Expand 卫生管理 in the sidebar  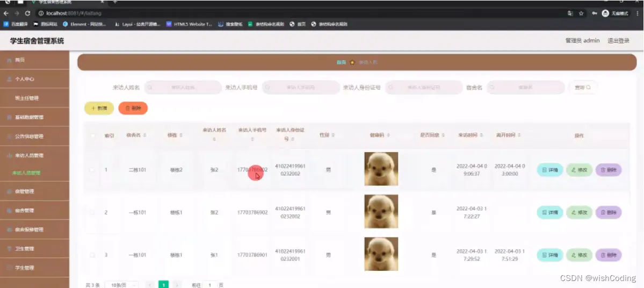pyautogui.click(x=34, y=249)
